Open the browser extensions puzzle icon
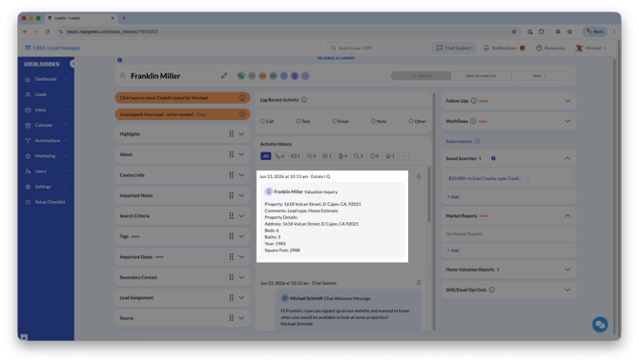The image size is (639, 364). pyautogui.click(x=541, y=31)
